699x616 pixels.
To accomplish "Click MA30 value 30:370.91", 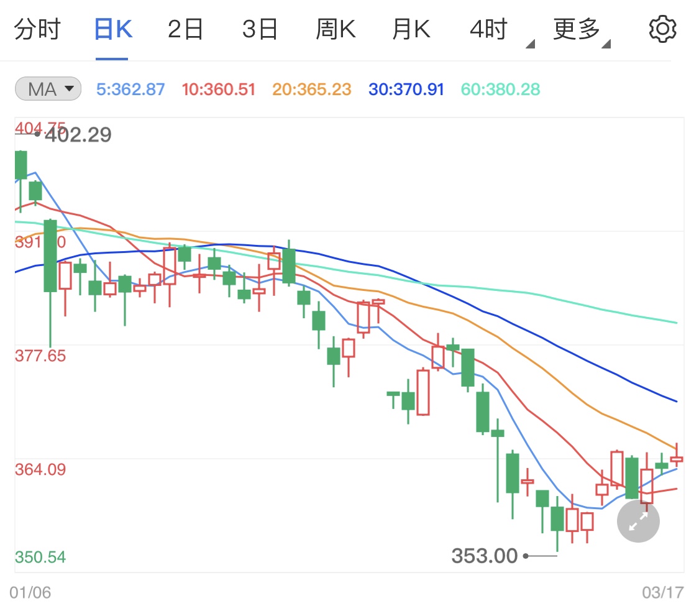I will [406, 90].
